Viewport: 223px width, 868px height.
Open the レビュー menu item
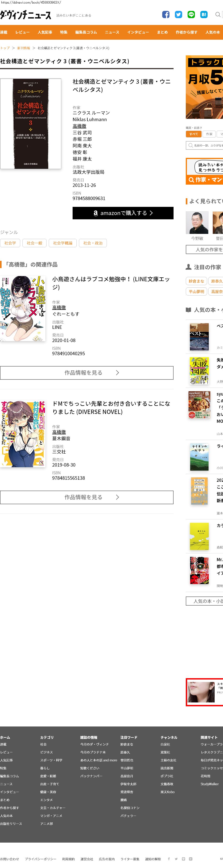coord(22,32)
